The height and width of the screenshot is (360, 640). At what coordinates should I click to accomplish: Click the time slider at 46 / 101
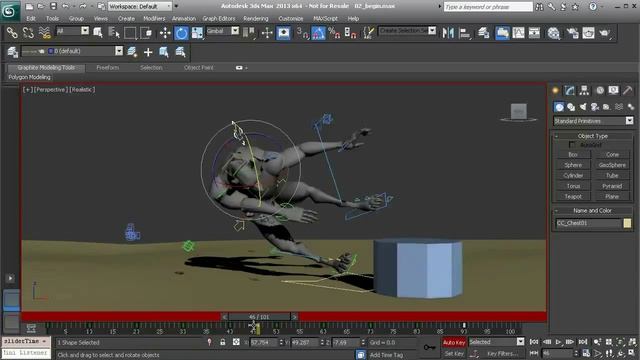(x=259, y=317)
